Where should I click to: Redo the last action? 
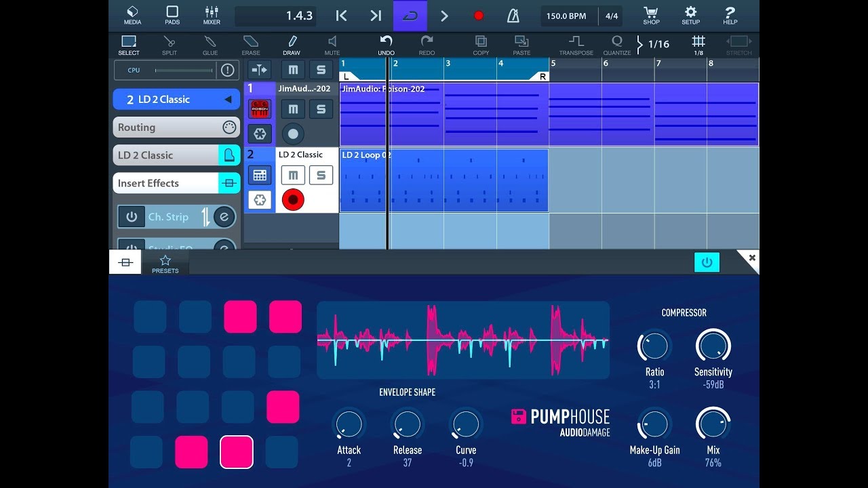[x=427, y=45]
